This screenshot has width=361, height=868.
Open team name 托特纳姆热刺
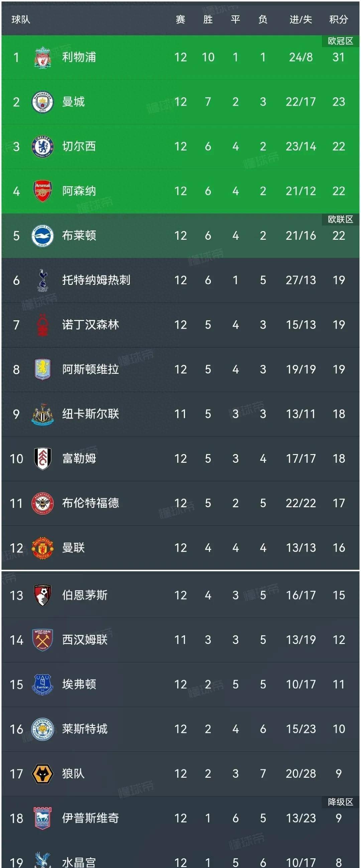[x=96, y=280]
